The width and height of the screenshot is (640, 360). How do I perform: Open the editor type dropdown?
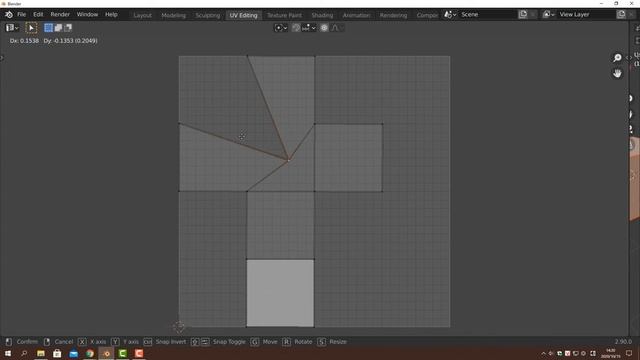[12, 28]
